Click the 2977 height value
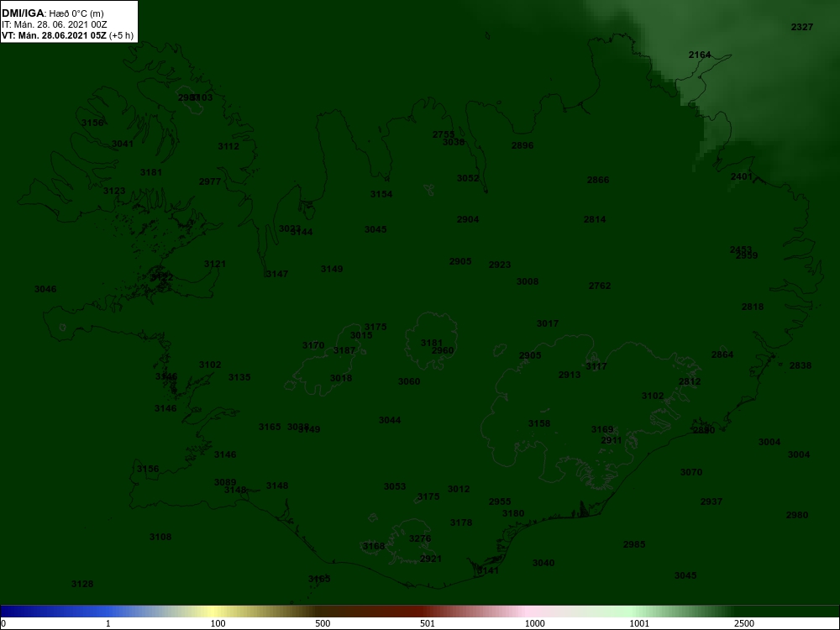 click(x=210, y=181)
